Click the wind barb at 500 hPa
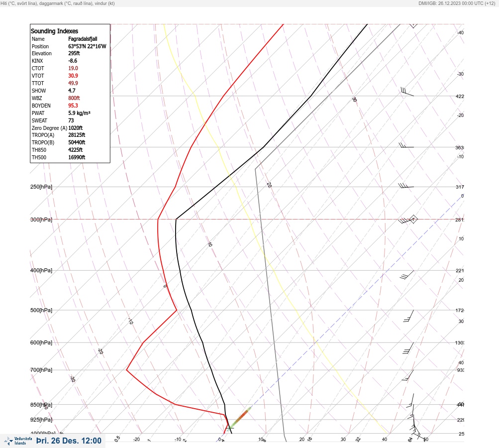 click(408, 316)
